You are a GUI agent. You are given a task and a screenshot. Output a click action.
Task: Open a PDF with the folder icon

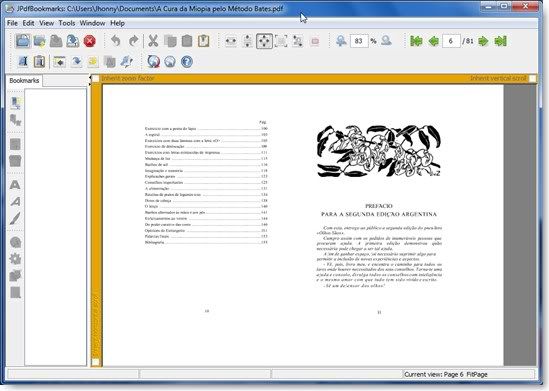[23, 41]
